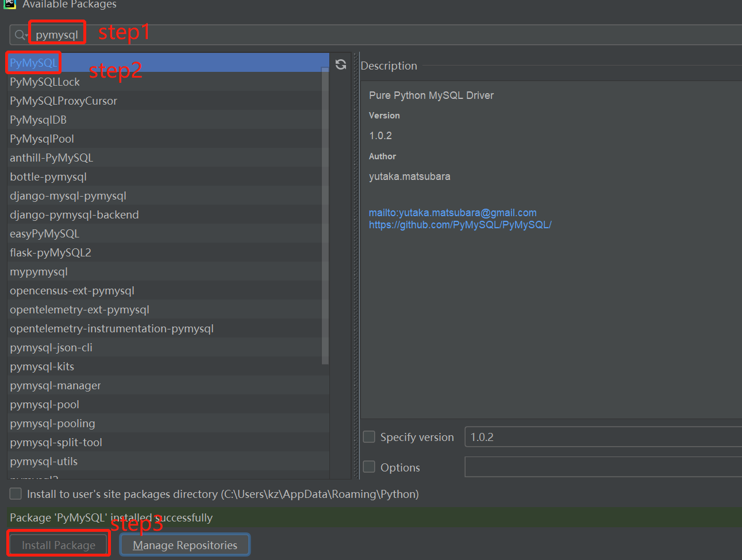This screenshot has width=742, height=560.
Task: Select opencensus-ext-pymysql package
Action: (168, 290)
